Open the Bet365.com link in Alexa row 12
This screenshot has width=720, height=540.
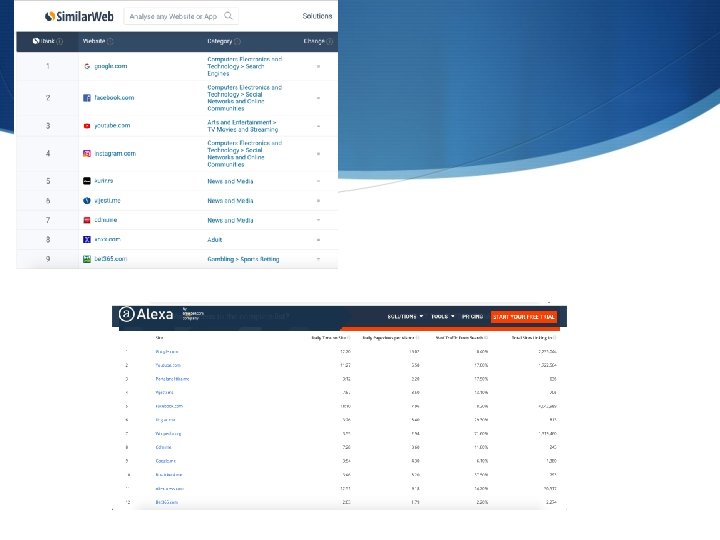(x=166, y=502)
